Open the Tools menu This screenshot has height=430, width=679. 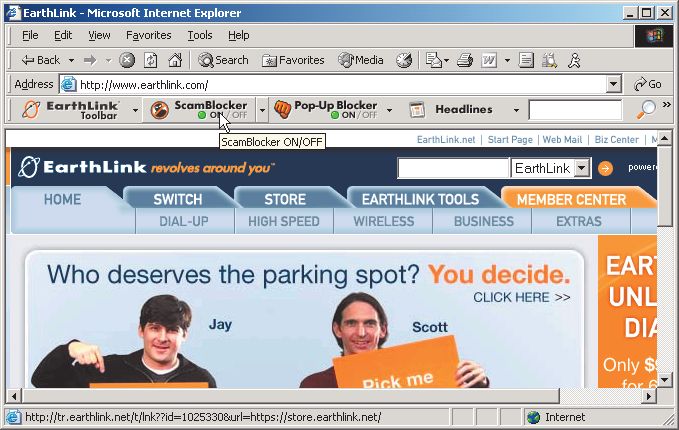[x=200, y=35]
